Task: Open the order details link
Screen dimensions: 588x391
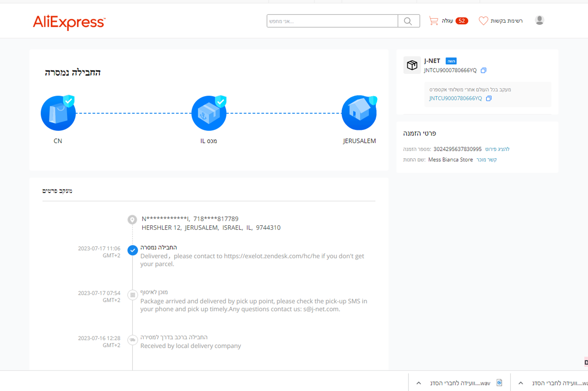Action: coord(497,149)
